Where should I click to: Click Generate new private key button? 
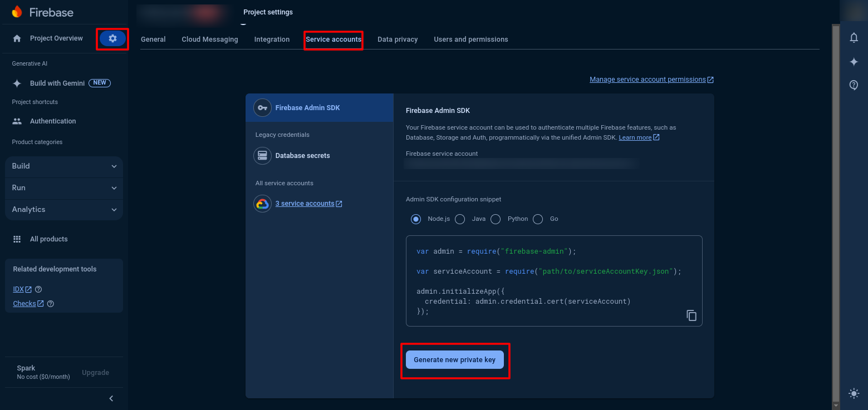tap(455, 360)
